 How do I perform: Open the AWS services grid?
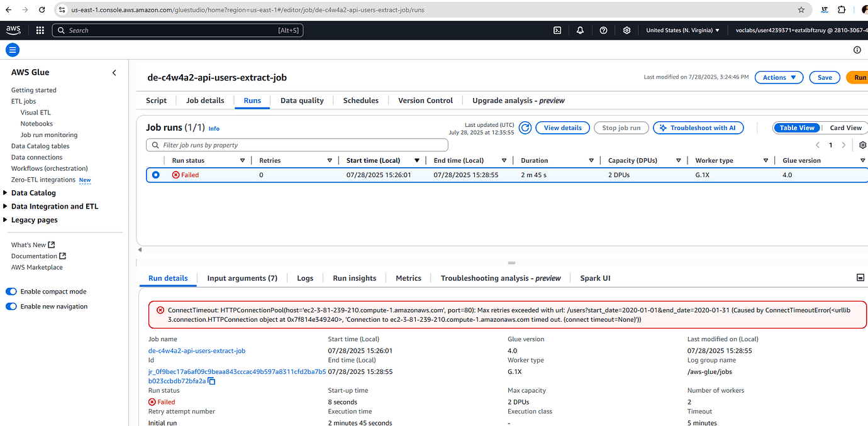coord(40,30)
